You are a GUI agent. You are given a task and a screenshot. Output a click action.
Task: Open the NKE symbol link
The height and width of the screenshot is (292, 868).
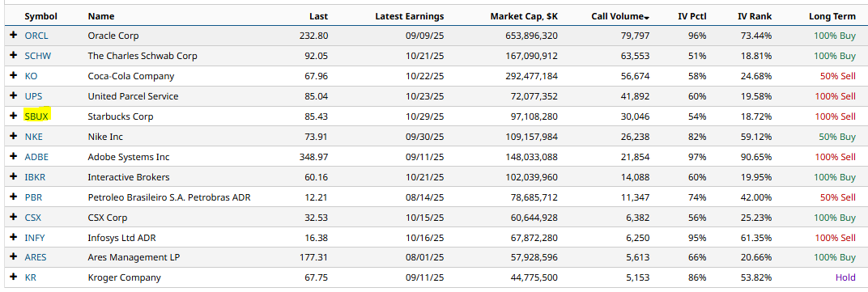(34, 137)
